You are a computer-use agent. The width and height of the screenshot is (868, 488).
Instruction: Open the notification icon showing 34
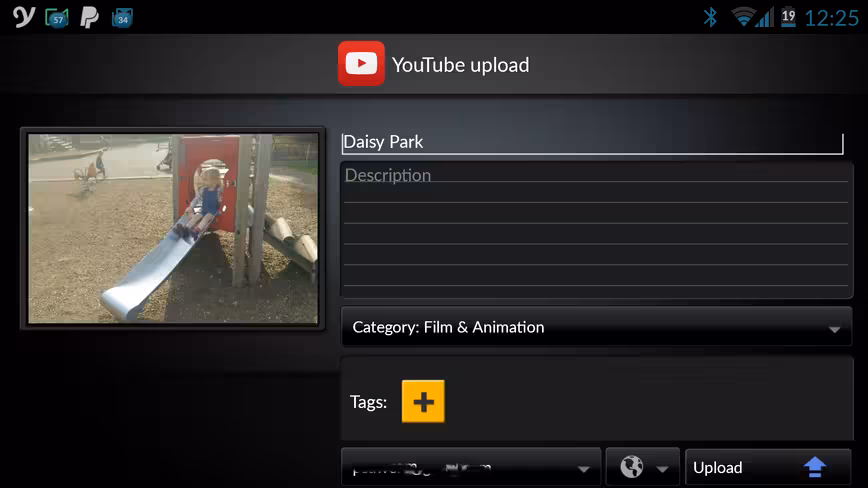(122, 18)
